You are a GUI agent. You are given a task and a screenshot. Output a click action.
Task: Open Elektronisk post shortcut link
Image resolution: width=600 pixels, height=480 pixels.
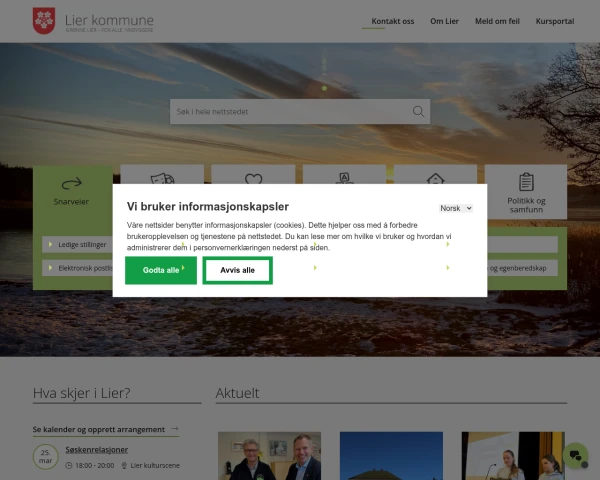tap(78, 268)
